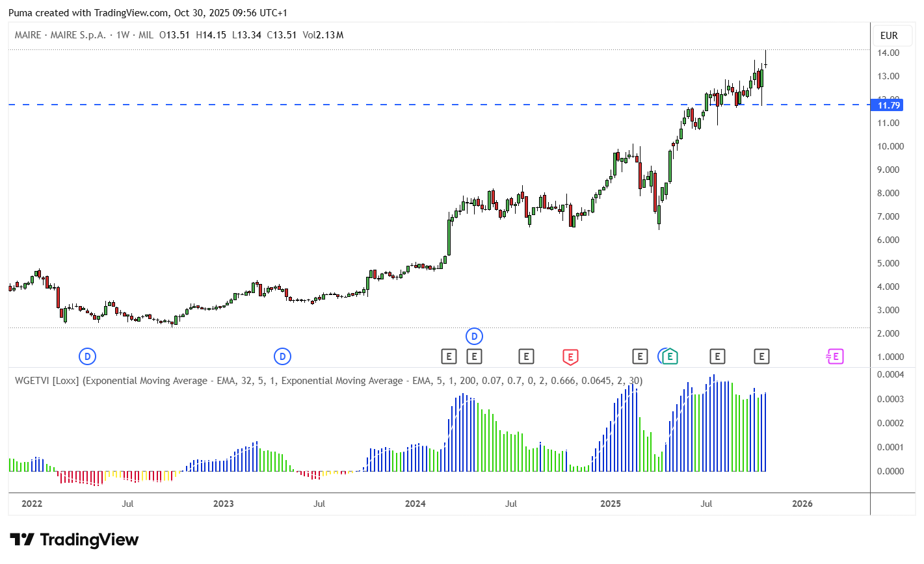Screen dimensions: 924x564
Task: Select the upper dividend marker in 2024
Action: [x=475, y=337]
